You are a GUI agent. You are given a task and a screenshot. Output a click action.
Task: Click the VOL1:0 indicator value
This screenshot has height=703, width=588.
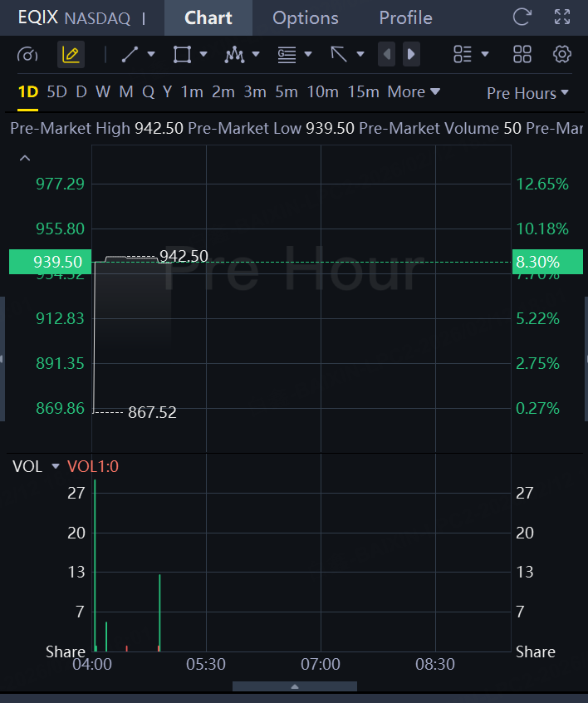(93, 467)
